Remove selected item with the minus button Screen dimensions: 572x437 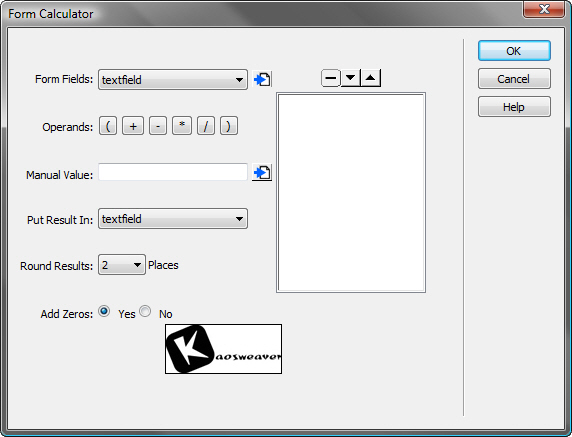[x=331, y=78]
